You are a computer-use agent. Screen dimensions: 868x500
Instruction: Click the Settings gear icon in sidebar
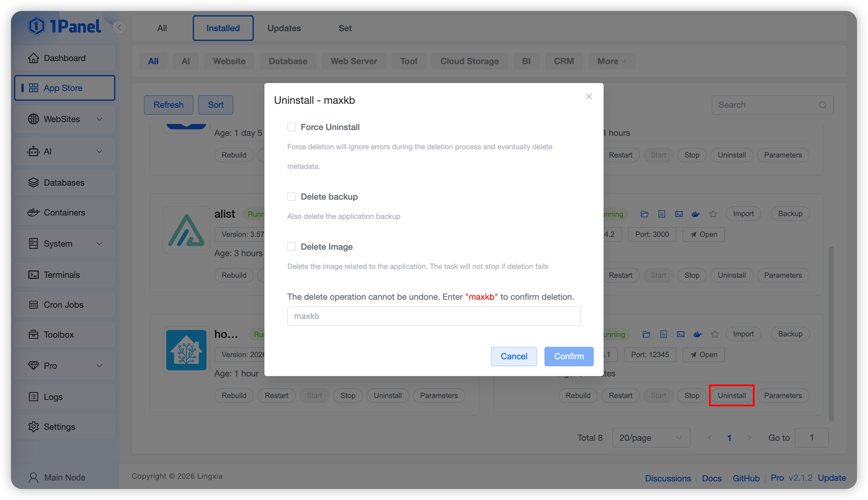pos(33,426)
